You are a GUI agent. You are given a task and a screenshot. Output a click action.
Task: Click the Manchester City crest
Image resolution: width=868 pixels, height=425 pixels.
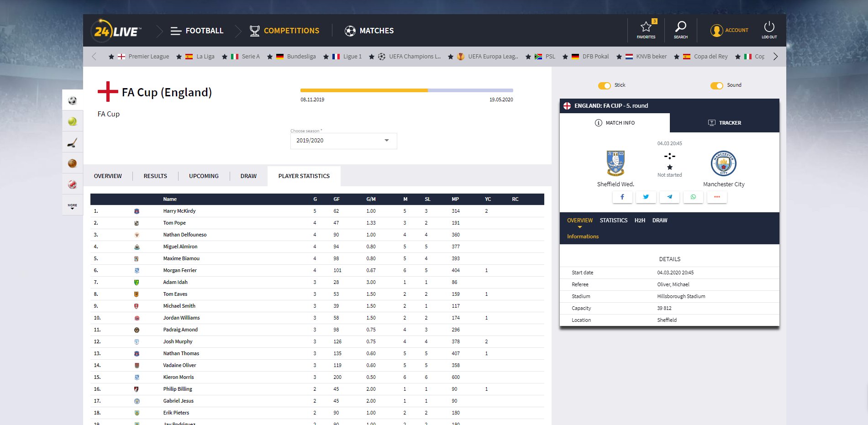[724, 163]
